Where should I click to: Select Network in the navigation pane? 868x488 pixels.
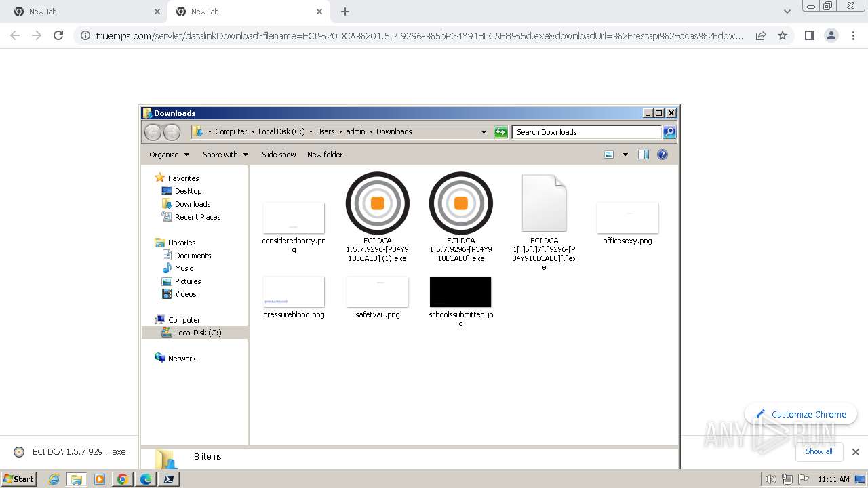pos(176,359)
